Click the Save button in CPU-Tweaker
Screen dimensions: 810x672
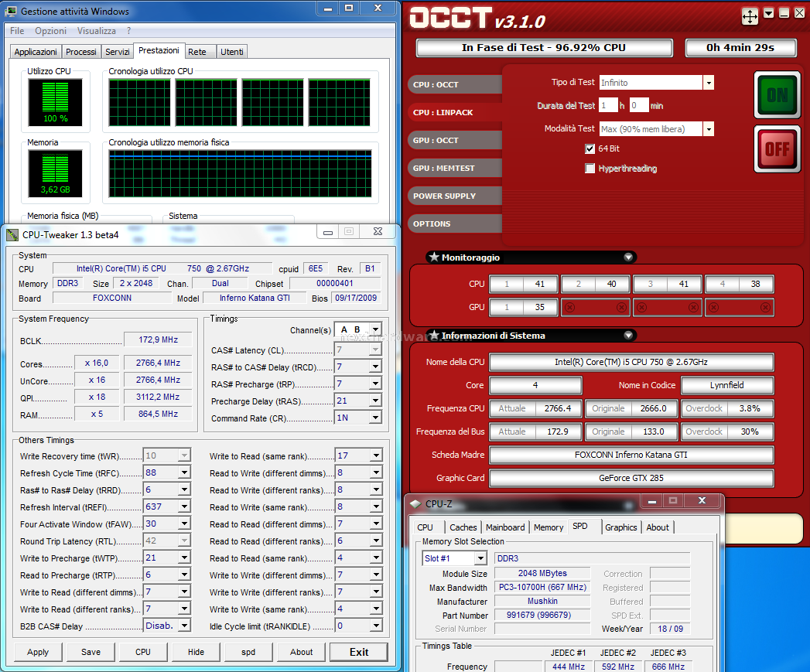point(91,652)
